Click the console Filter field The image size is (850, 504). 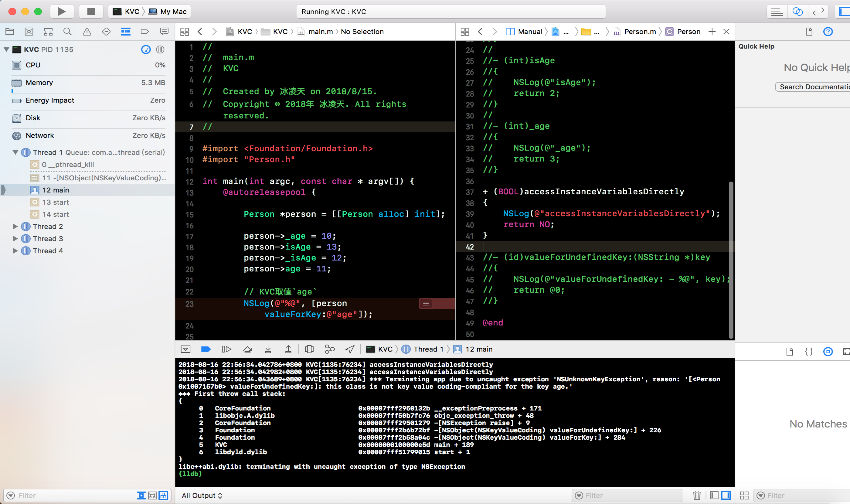tap(627, 495)
